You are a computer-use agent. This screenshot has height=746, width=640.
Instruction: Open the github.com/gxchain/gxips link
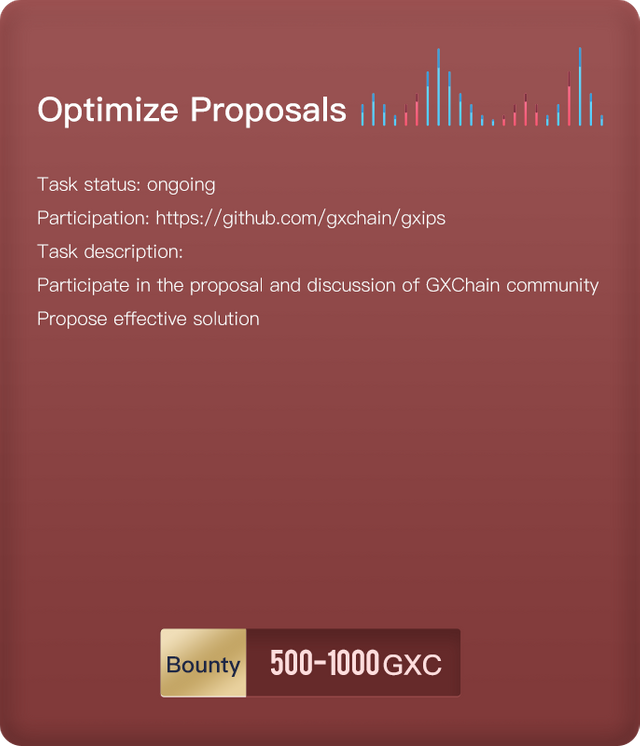coord(300,218)
